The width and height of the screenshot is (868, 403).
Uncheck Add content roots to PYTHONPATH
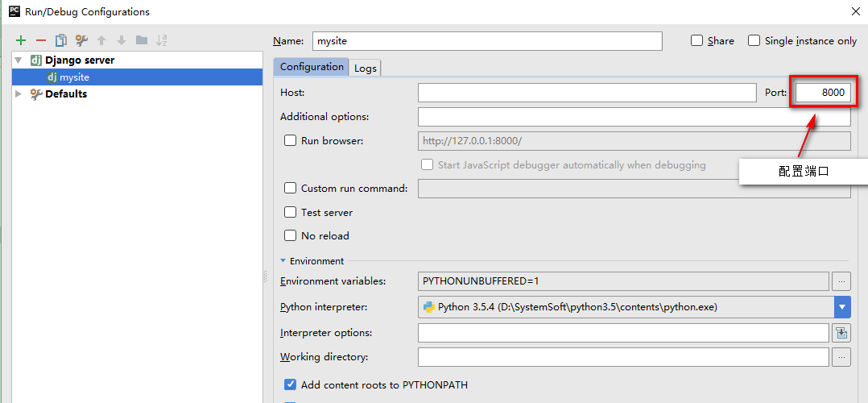[x=291, y=385]
